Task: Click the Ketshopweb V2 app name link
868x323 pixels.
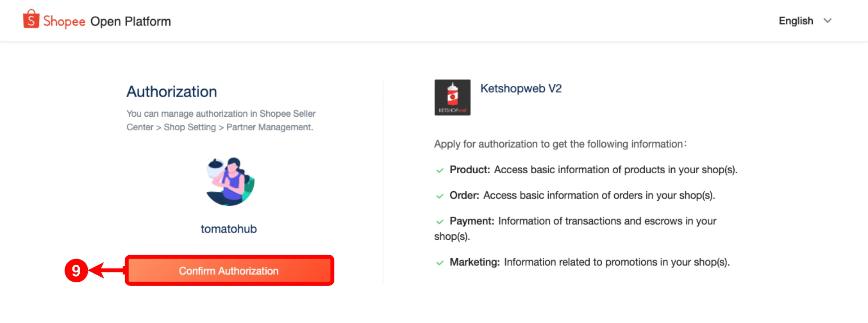Action: click(x=521, y=88)
